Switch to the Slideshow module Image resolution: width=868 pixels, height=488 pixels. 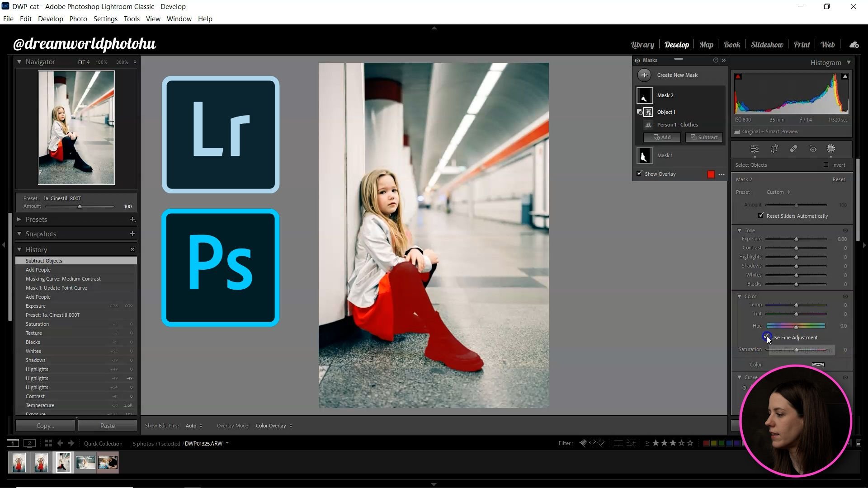pyautogui.click(x=767, y=45)
